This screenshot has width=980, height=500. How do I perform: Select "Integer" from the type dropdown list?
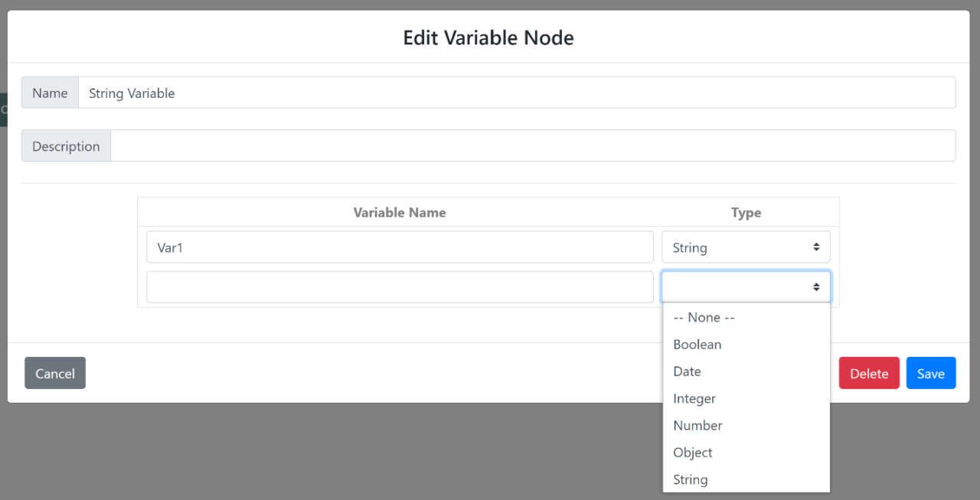pos(694,398)
